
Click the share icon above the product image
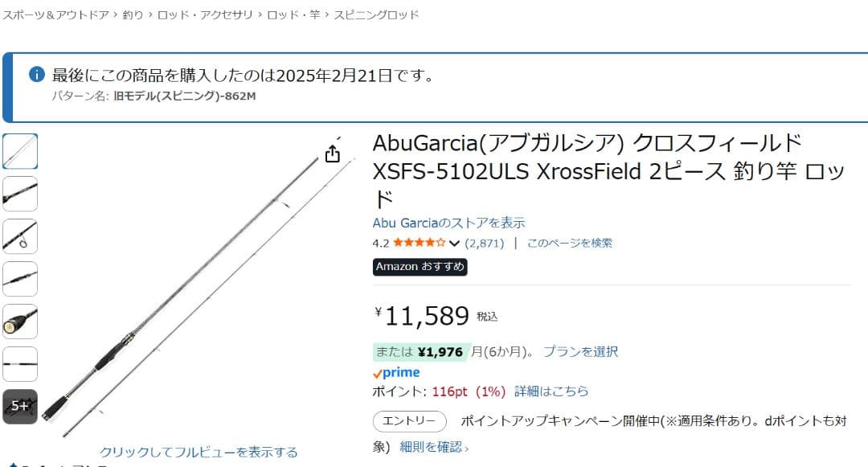pos(332,153)
